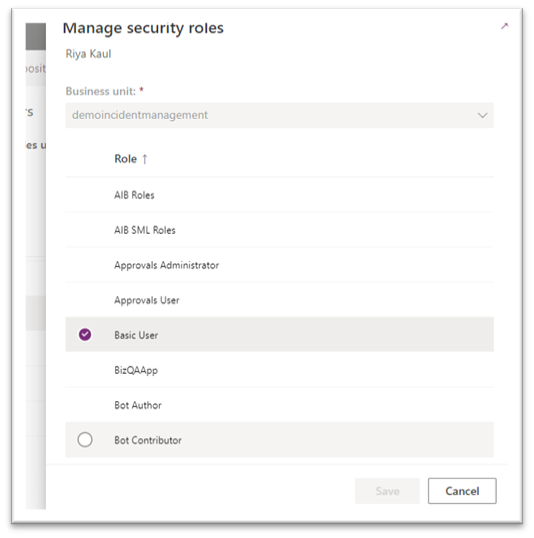Choose the Approvals User role
534x538 pixels.
279,300
